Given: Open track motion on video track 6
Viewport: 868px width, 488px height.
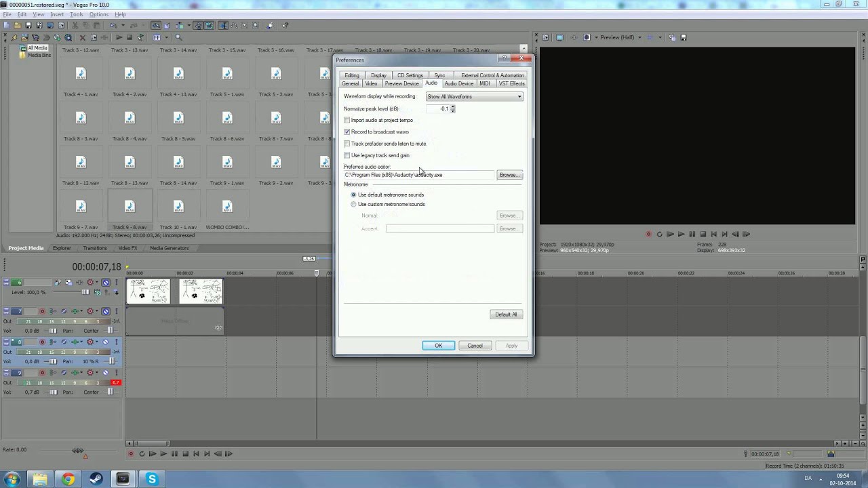Looking at the screenshot, I should (58, 282).
